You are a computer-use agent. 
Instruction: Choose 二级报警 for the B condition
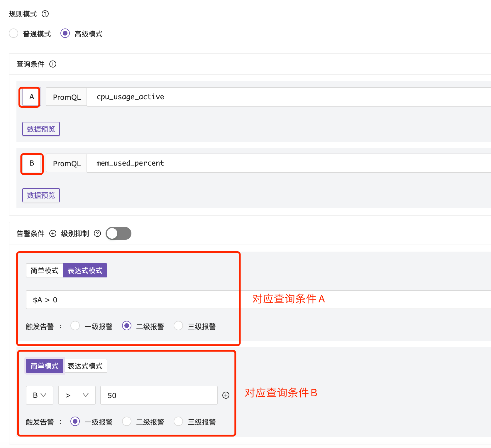pyautogui.click(x=127, y=421)
